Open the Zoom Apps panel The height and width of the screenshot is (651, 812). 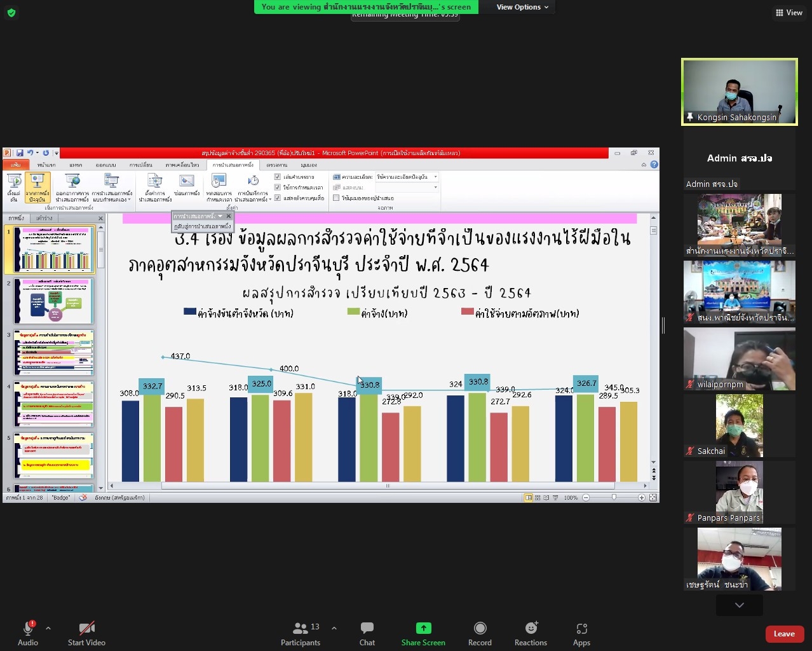point(581,633)
